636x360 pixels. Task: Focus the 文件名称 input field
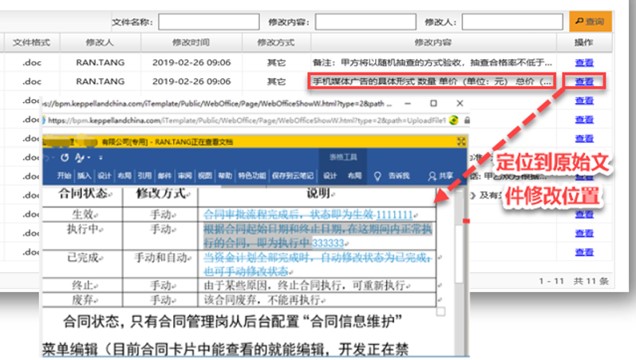coord(209,21)
